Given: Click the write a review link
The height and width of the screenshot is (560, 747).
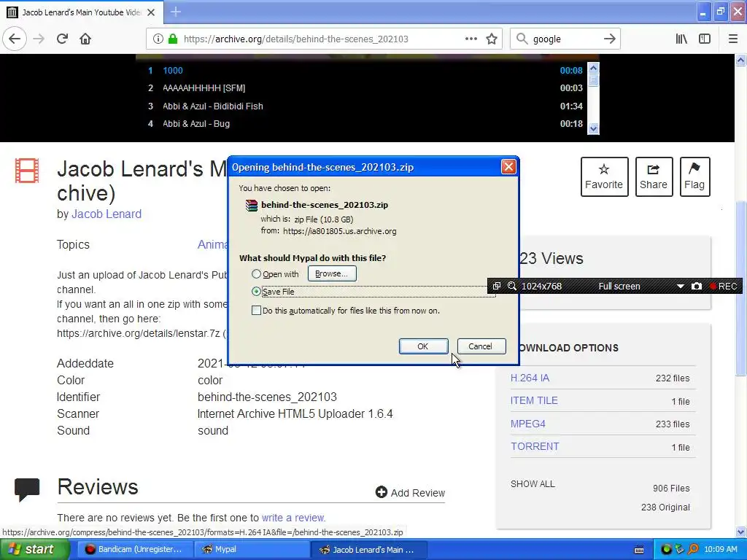Looking at the screenshot, I should pos(293,518).
